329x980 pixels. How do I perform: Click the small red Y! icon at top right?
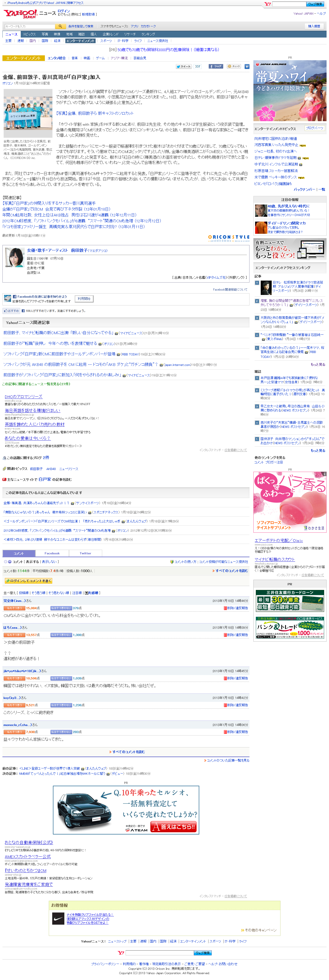point(268,4)
